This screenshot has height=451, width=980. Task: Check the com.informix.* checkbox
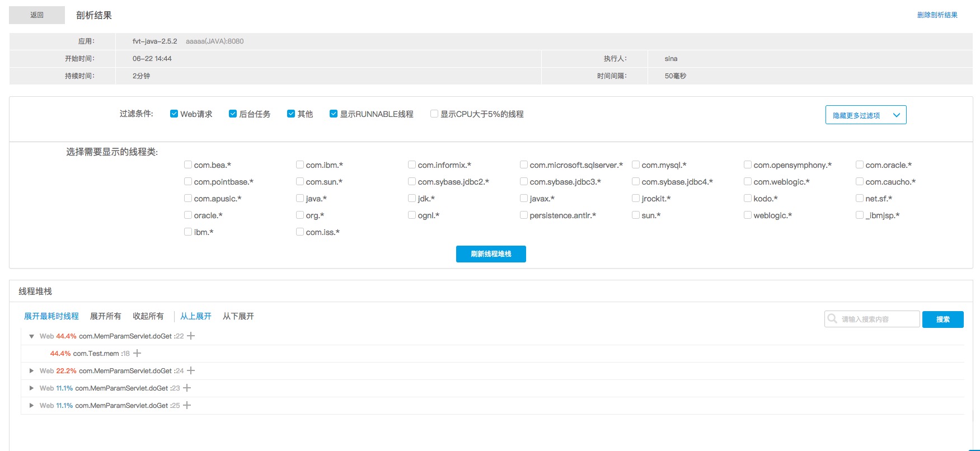point(412,165)
